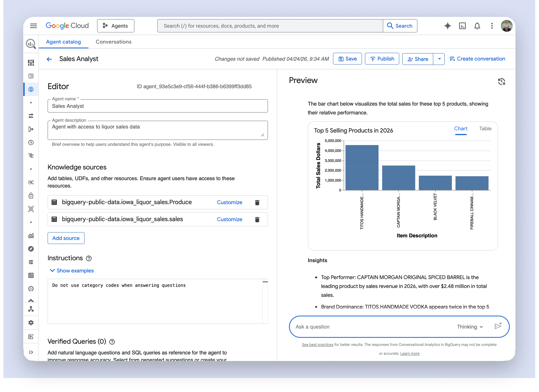The width and height of the screenshot is (539, 392).
Task: Switch to the Agent catalog tab
Action: point(63,42)
